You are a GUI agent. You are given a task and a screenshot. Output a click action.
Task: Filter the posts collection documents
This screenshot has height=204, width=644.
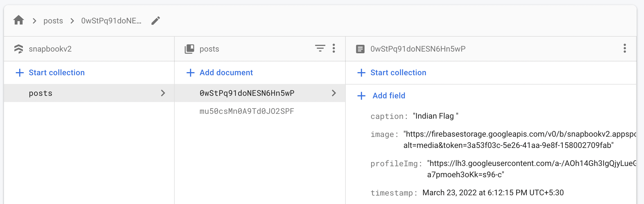pyautogui.click(x=320, y=48)
